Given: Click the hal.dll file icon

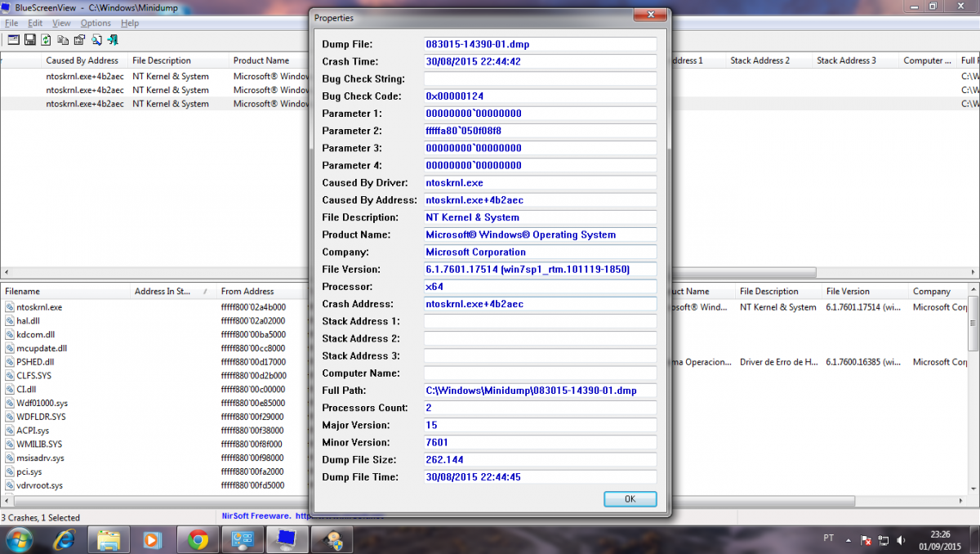Looking at the screenshot, I should [x=10, y=321].
